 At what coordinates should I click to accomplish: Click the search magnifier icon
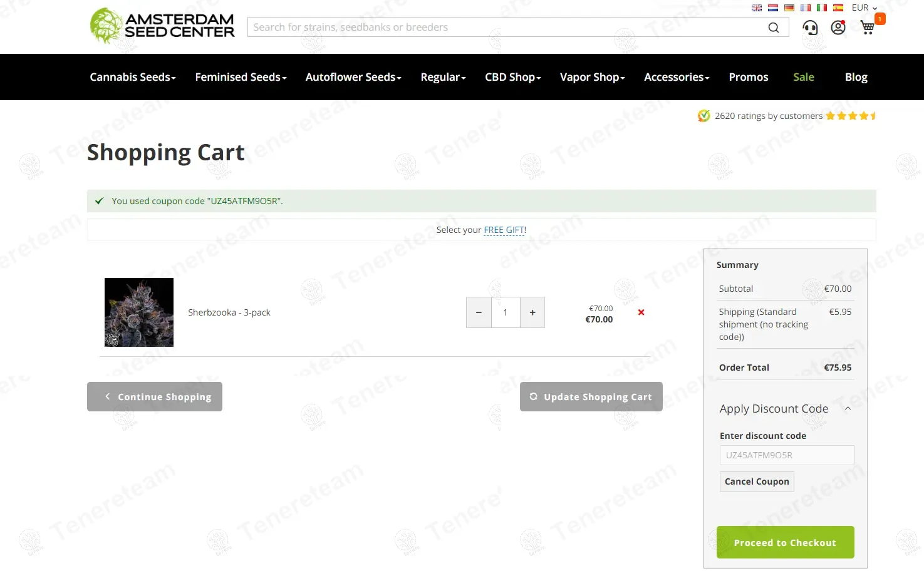[x=774, y=28]
